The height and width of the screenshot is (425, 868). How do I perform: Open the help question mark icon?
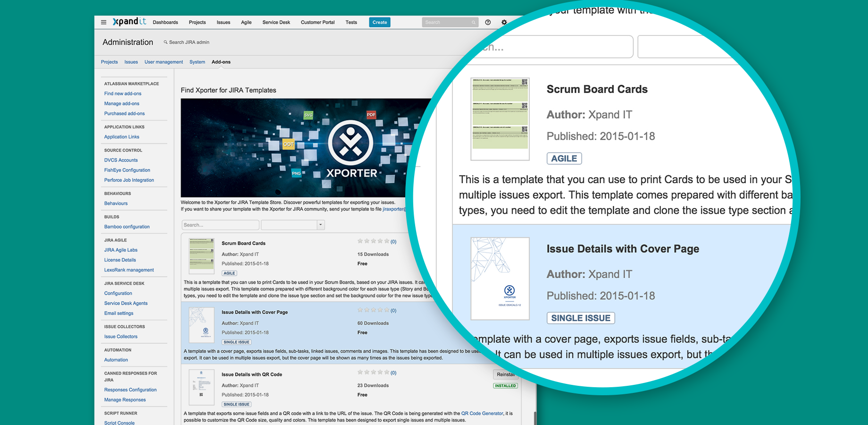pos(488,22)
